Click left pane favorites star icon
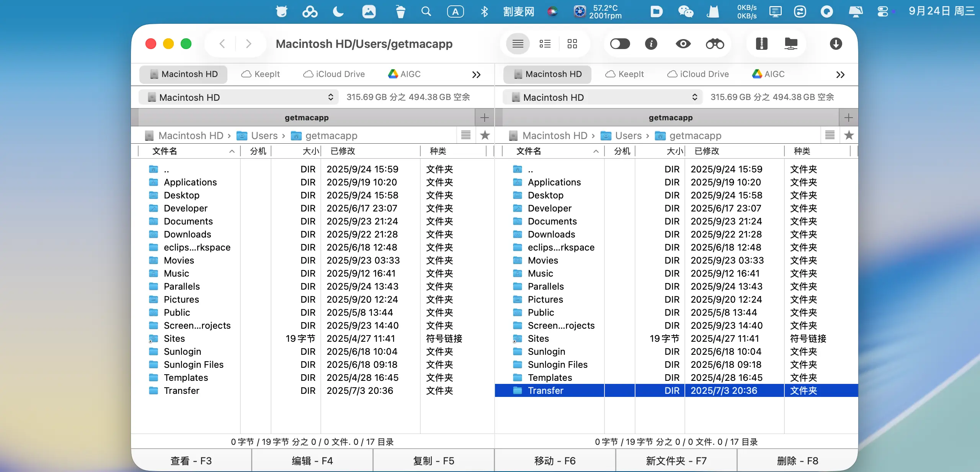The width and height of the screenshot is (980, 472). (485, 135)
